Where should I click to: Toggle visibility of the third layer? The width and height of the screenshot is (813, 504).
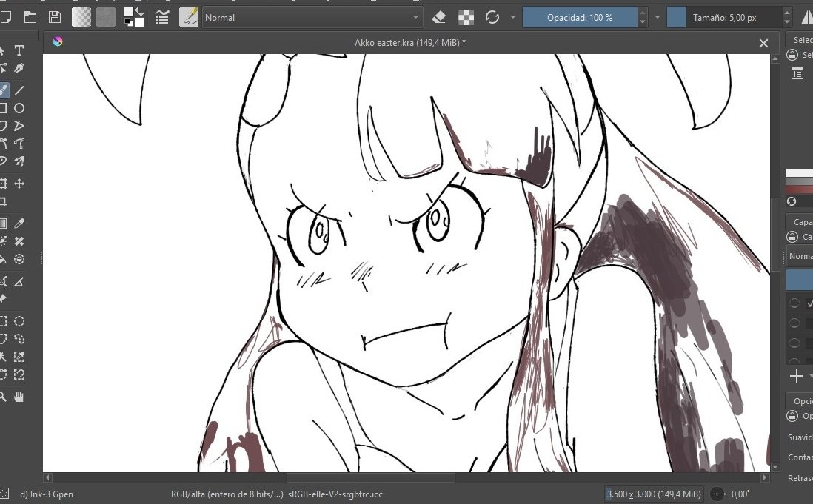pos(794,343)
